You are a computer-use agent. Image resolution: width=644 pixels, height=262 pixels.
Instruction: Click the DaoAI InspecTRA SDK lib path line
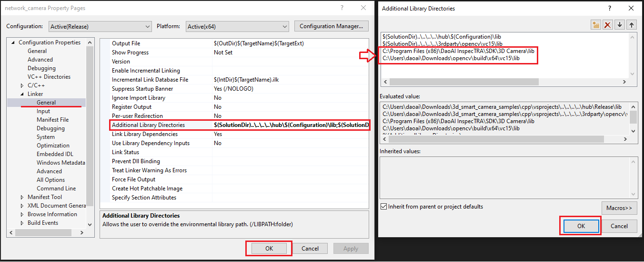click(458, 51)
